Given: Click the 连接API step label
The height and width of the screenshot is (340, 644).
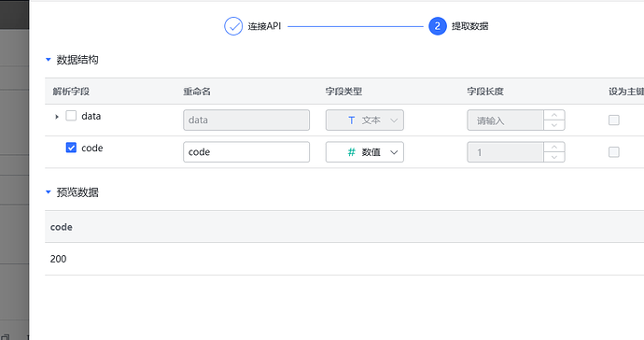Looking at the screenshot, I should [264, 26].
